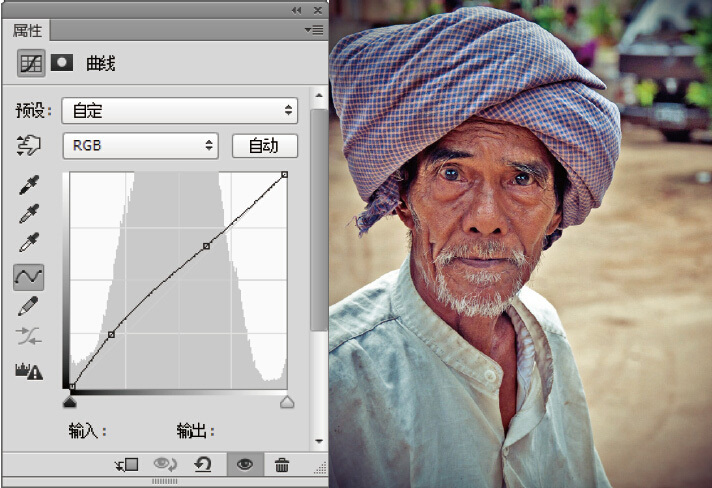Click the 自动 auto button

(264, 145)
